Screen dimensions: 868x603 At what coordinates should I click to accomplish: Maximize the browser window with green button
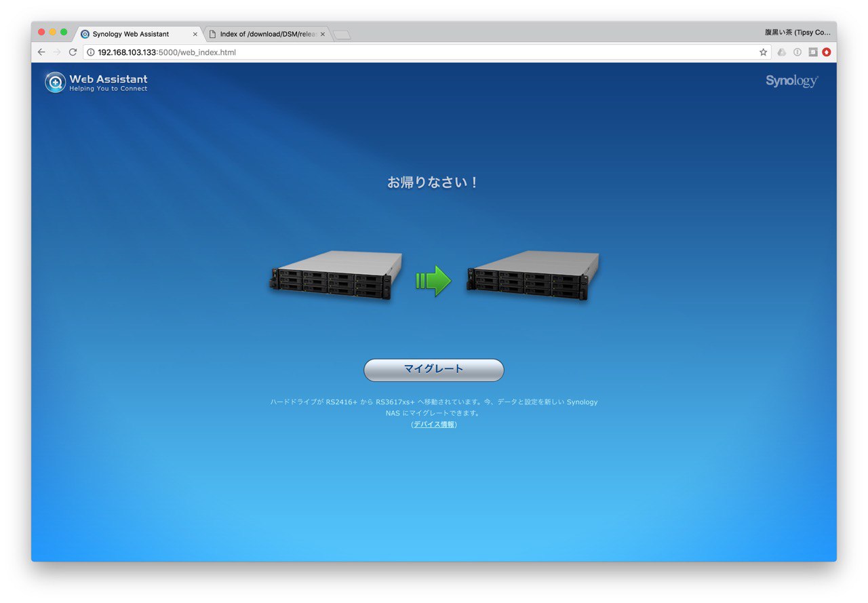click(64, 32)
